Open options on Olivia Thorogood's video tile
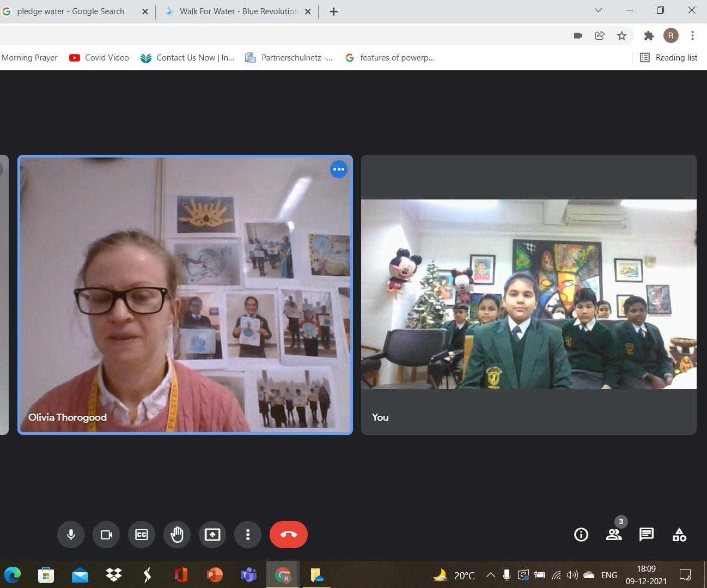Viewport: 707px width, 588px height. pos(339,169)
